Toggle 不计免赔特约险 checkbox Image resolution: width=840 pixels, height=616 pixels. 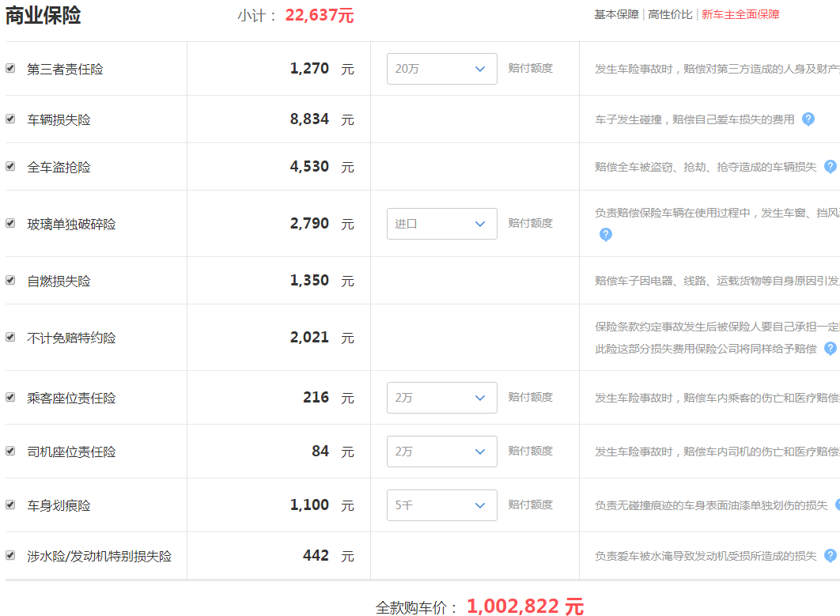[10, 337]
